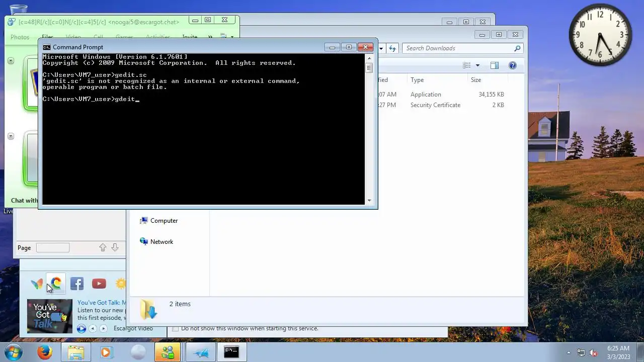Change view with Explorer view icon
The height and width of the screenshot is (362, 644).
(467, 65)
